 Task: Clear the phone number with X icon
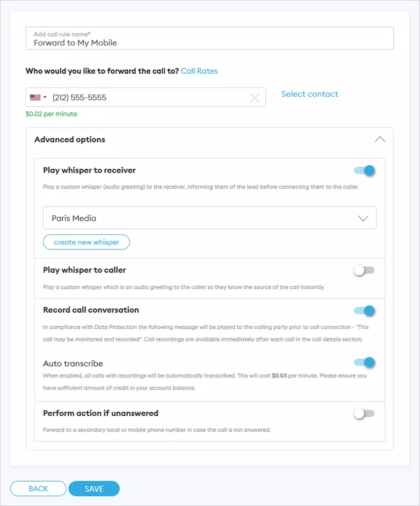pos(255,98)
